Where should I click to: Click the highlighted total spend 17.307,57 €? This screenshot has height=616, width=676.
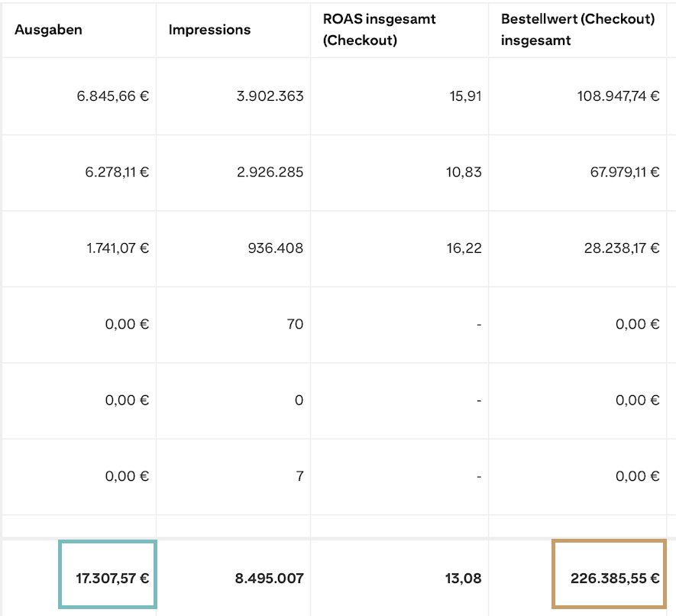tap(112, 579)
